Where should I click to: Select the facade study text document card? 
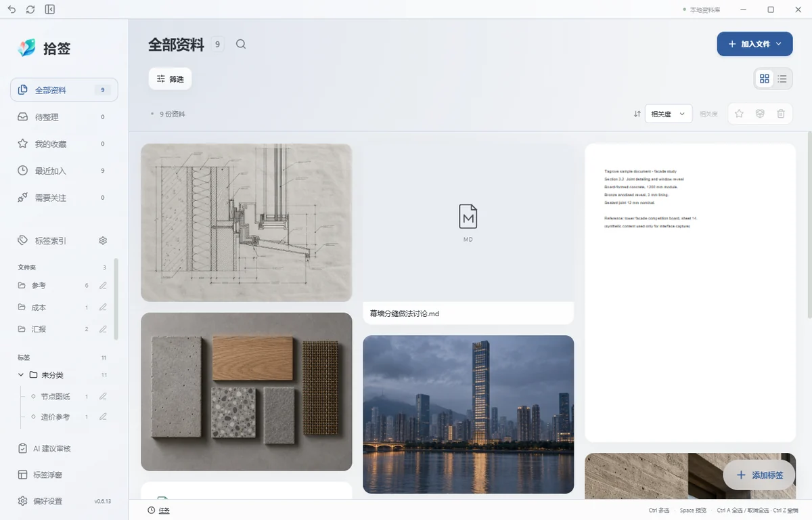coord(690,292)
